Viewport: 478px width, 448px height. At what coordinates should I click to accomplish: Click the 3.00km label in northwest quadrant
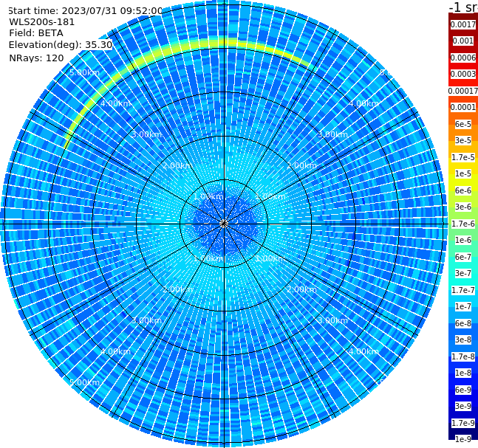click(x=146, y=134)
